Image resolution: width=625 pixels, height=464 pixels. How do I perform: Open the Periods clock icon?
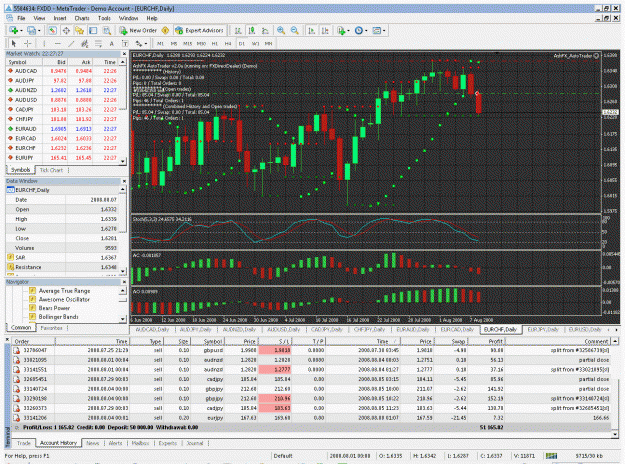[x=359, y=30]
